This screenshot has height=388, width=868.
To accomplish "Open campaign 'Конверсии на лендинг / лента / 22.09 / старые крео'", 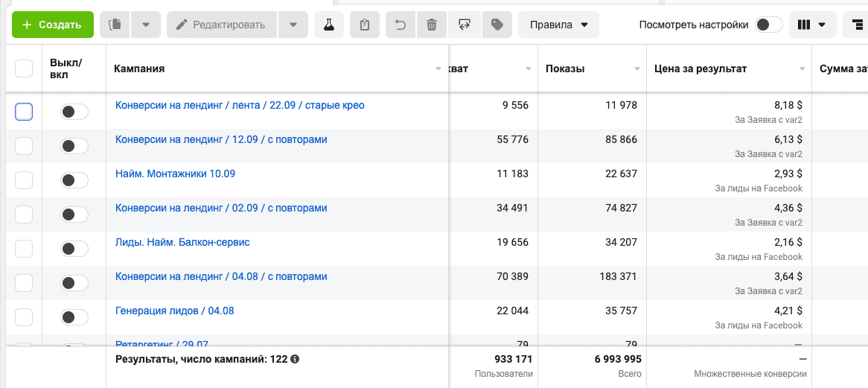I will point(240,105).
